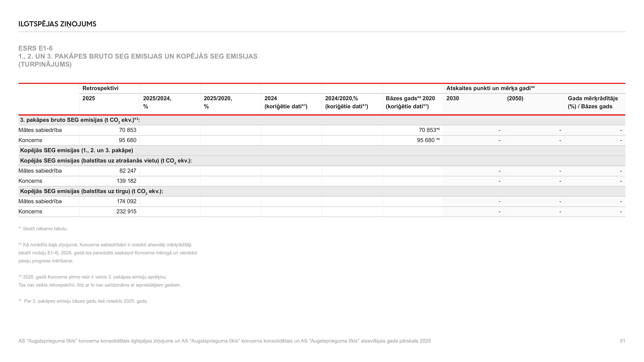Click the Augstsprieguma tīkls footer text
The width and height of the screenshot is (644, 362).
pos(224,341)
